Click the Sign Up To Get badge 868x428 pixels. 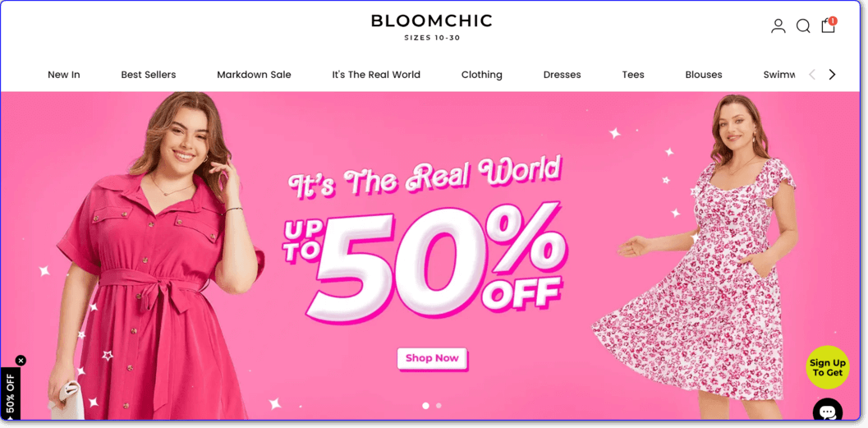(x=828, y=367)
